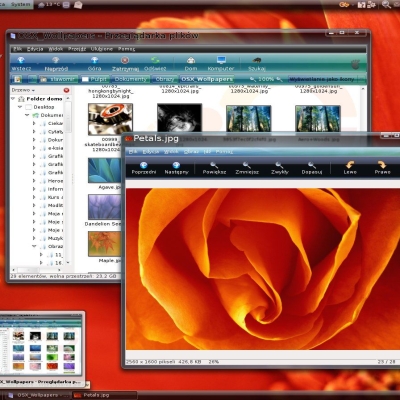Switch to OSX_Wallpapers in the bottom taskbar
The image size is (400, 400).
click(x=38, y=395)
